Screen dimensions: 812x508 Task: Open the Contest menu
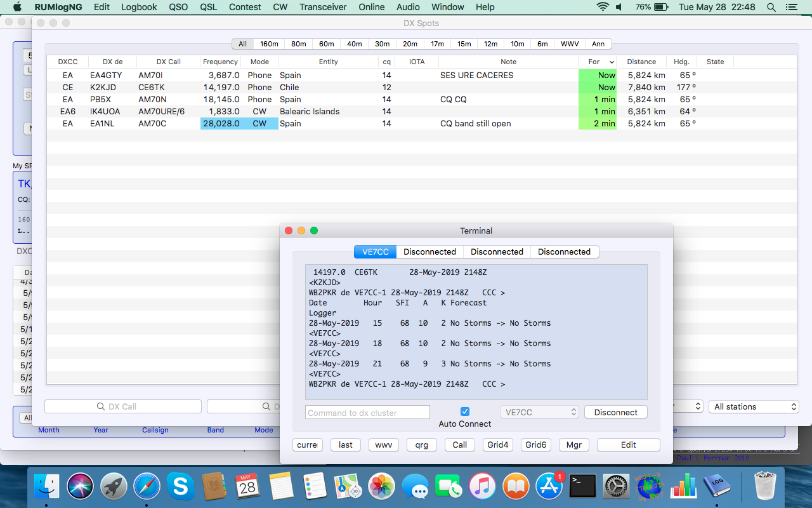(x=245, y=7)
